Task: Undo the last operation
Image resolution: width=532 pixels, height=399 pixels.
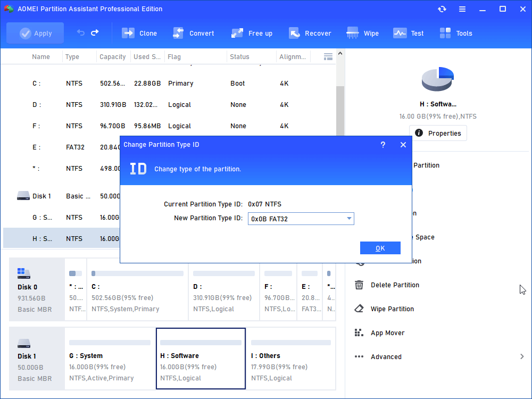Action: pyautogui.click(x=80, y=33)
